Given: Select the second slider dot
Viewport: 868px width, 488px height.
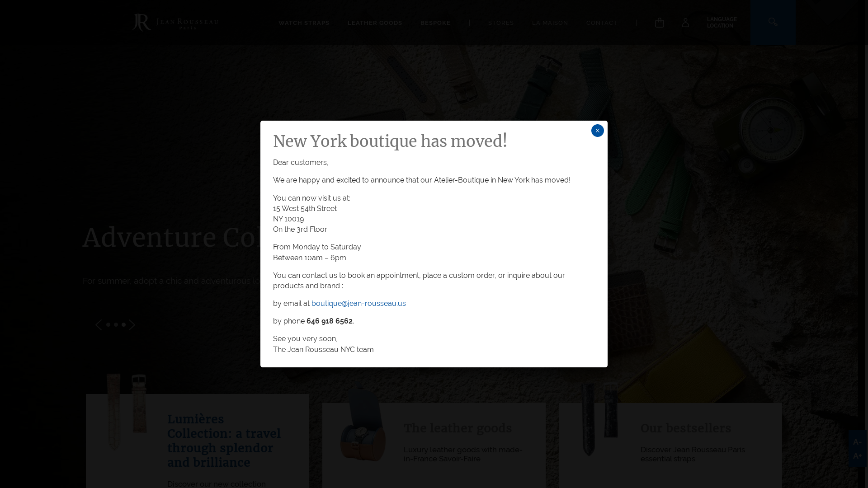Looking at the screenshot, I should click(116, 325).
